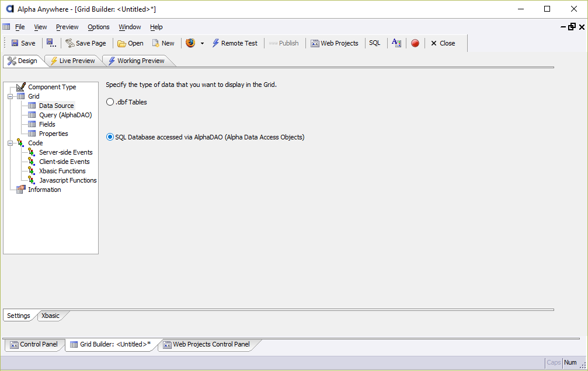Select Component Type in tree

pyautogui.click(x=52, y=87)
